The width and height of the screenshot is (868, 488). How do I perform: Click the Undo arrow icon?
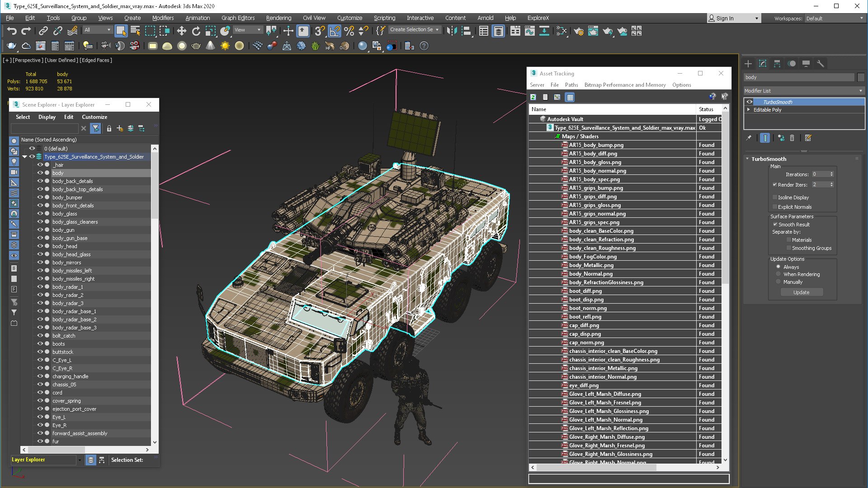[12, 31]
